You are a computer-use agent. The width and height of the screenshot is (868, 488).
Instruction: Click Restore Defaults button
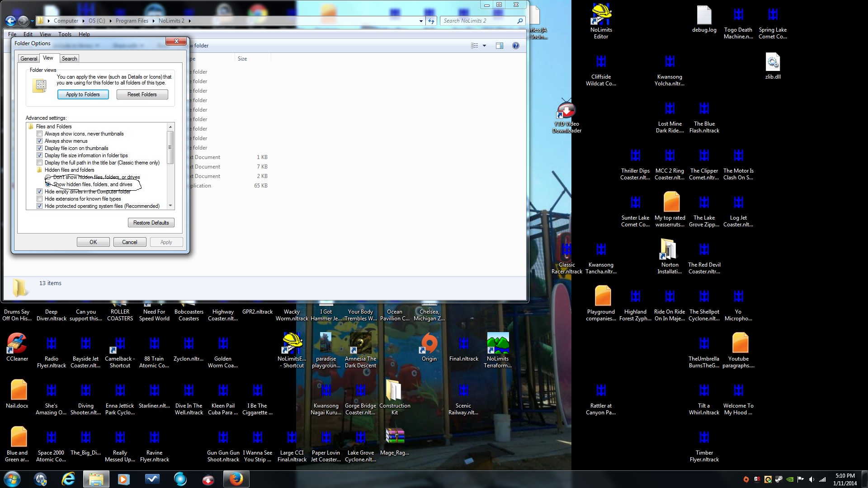151,223
